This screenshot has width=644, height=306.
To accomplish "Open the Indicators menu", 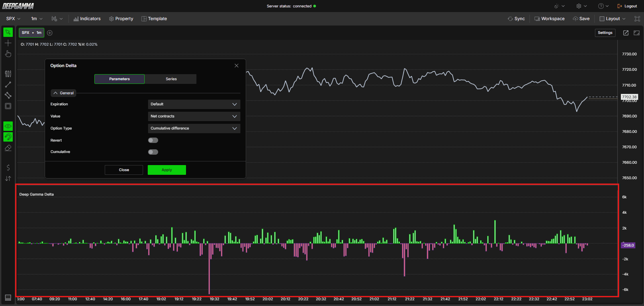I will coord(87,19).
